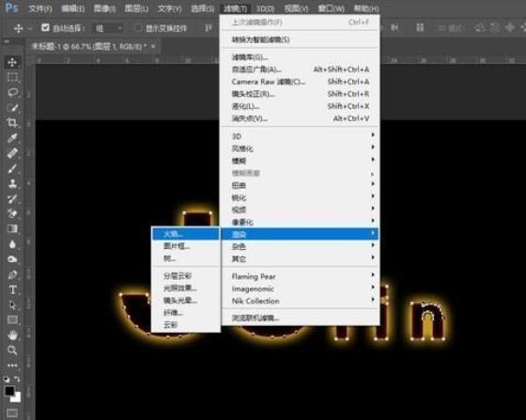Screen dimensions: 526x420
Task: Close the 未标题-1 document tab
Action: [153, 46]
